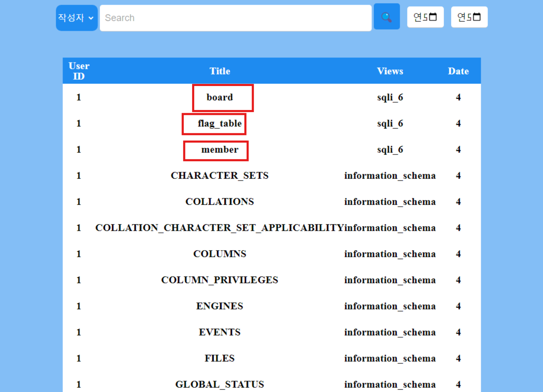Select the member row title

[220, 149]
